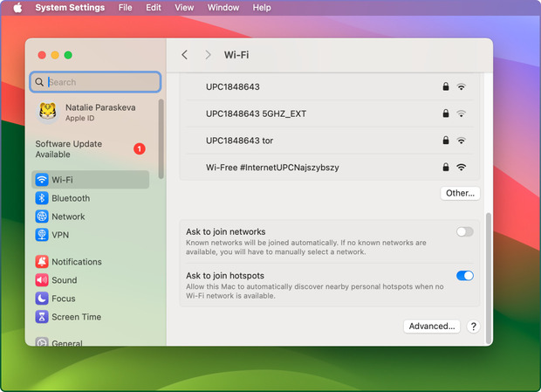Select Bluetooth label in sidebar
This screenshot has height=392, width=541.
pyautogui.click(x=71, y=198)
